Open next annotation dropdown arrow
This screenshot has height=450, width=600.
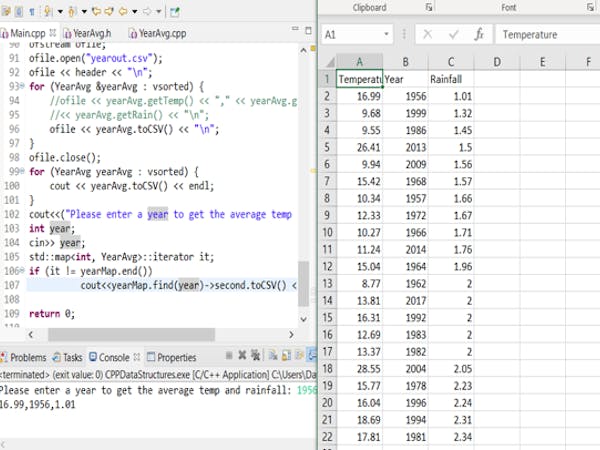[60, 12]
